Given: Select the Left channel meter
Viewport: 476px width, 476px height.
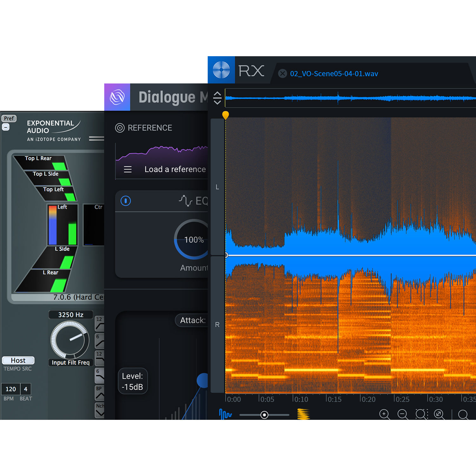Looking at the screenshot, I should (x=63, y=224).
